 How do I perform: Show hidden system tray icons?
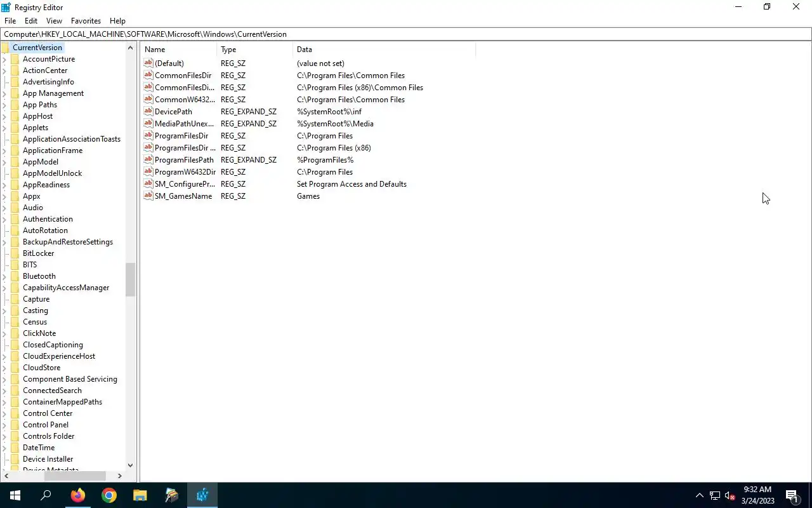coord(700,496)
